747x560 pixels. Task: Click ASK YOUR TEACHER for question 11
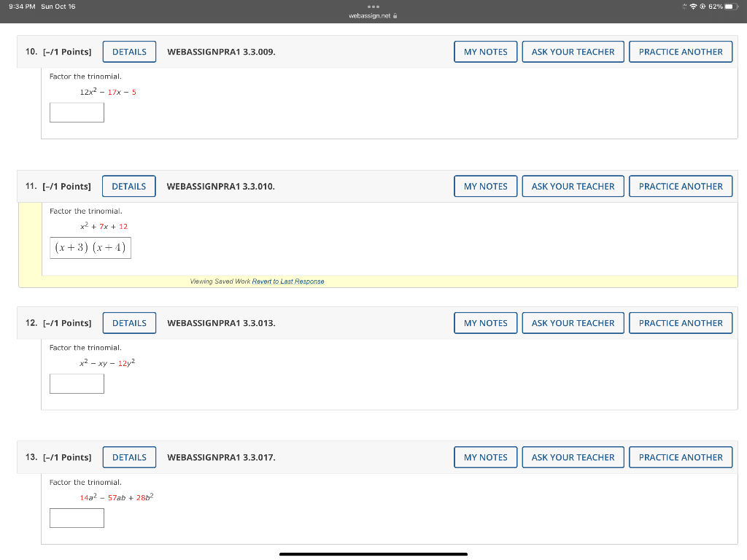[573, 186]
